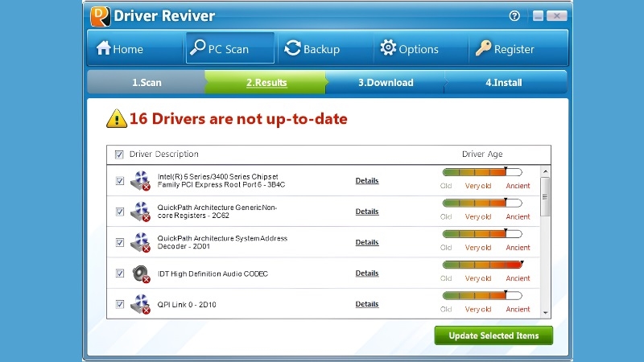This screenshot has width=644, height=362.
Task: Click "QPI Link 0 - 2D10" text
Action: pyautogui.click(x=187, y=305)
